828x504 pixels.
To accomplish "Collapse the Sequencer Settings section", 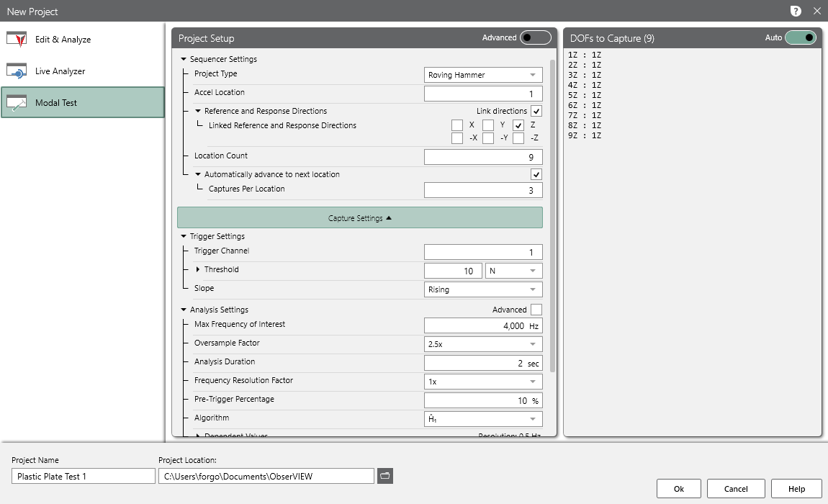I will click(183, 59).
